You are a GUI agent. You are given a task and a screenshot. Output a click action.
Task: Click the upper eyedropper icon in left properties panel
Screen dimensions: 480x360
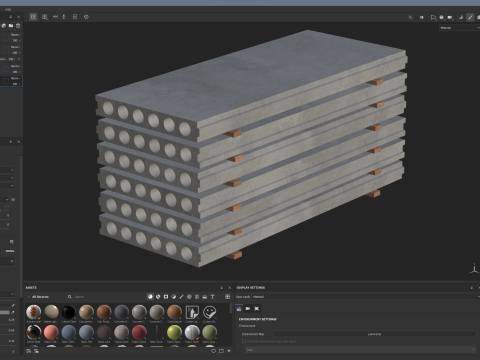[13, 305]
